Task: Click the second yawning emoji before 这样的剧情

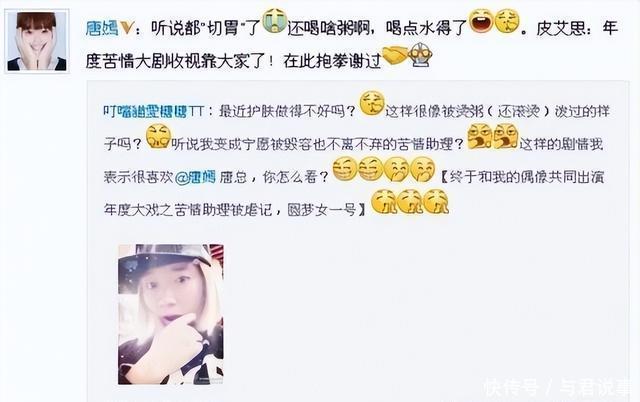Action: pyautogui.click(x=505, y=137)
